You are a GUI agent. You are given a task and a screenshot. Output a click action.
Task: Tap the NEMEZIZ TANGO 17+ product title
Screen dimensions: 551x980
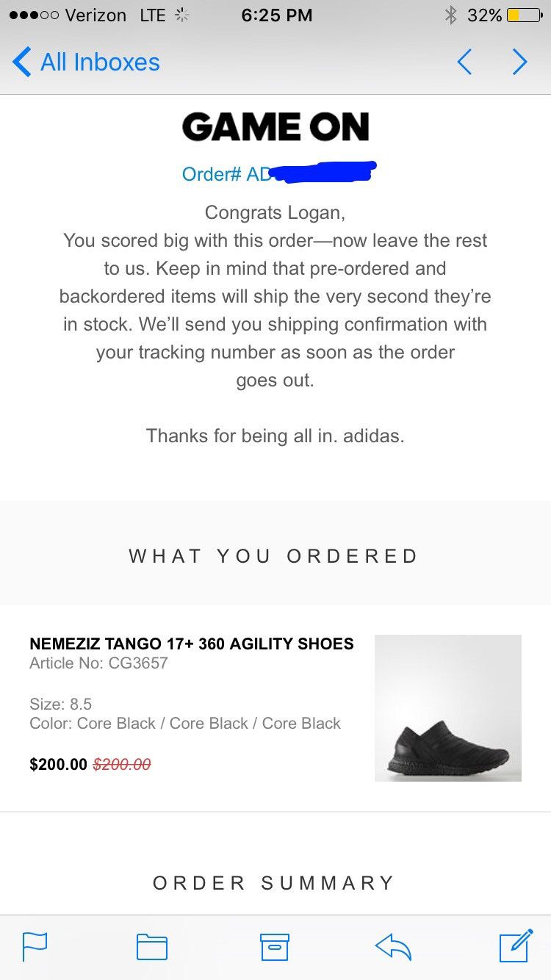click(191, 644)
